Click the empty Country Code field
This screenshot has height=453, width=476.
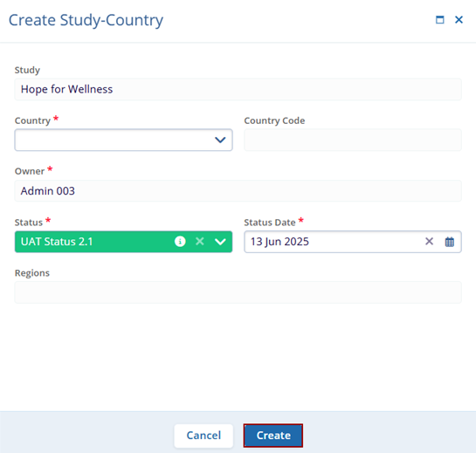point(353,140)
